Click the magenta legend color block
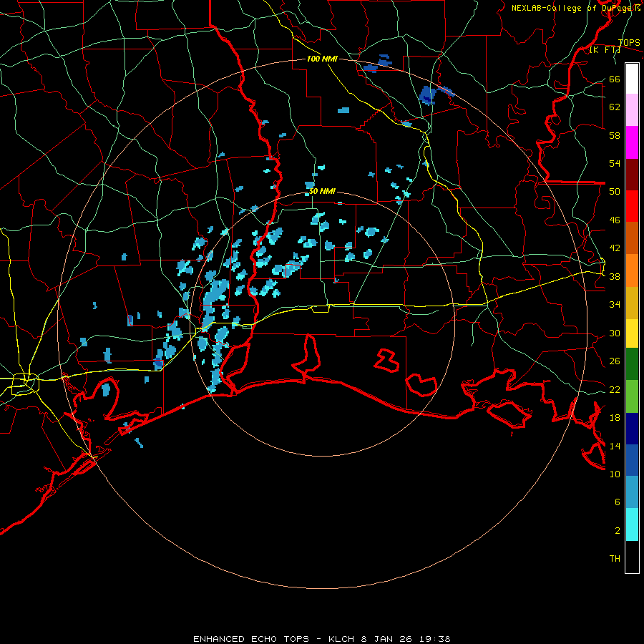644x644 pixels. [632, 142]
